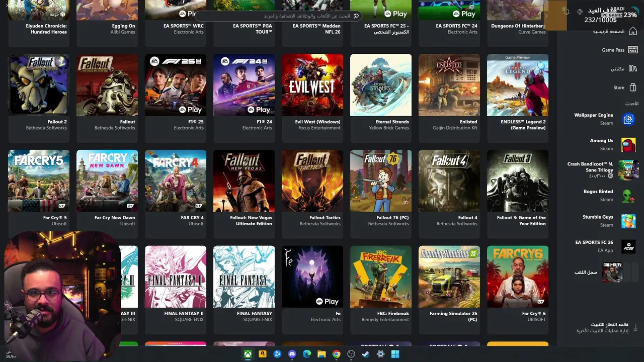Open the Home page sidebar icon
The image size is (644, 362).
[x=633, y=31]
